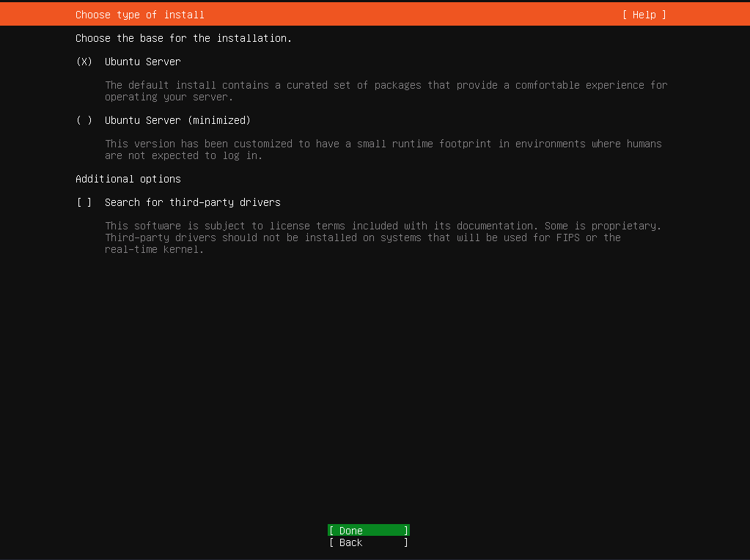Open the Help menu in header
The width and height of the screenshot is (750, 560).
tap(644, 15)
